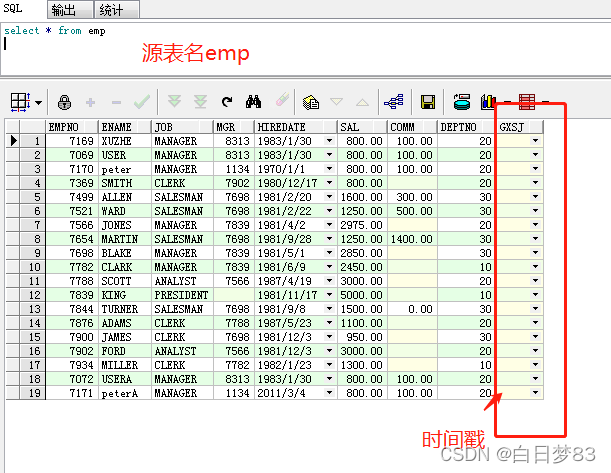Switch to the SQL tab
This screenshot has width=611, height=473.
[13, 8]
